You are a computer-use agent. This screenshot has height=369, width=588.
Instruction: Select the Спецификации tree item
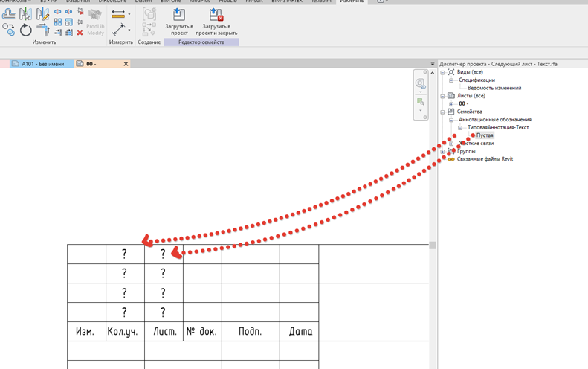point(476,80)
